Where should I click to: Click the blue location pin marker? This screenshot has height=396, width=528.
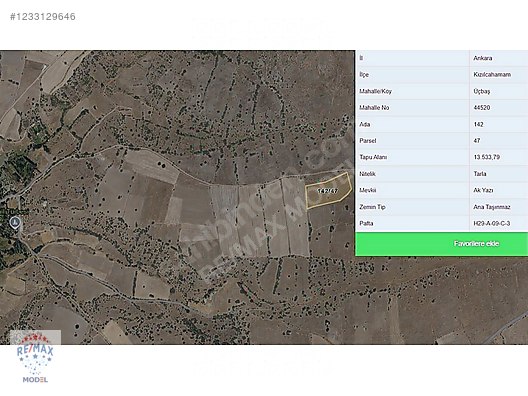point(15,223)
